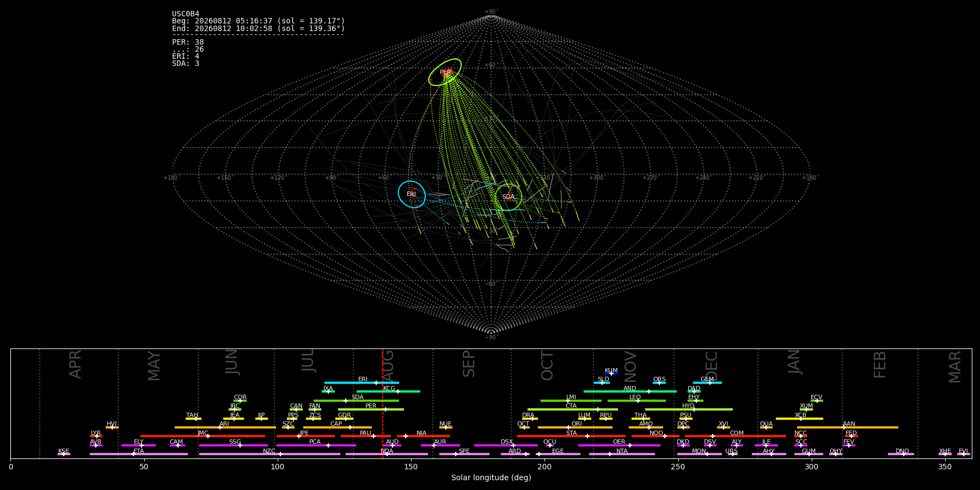This screenshot has width=980, height=490.
Task: Click the red dashed current-date line
Action: [383, 403]
